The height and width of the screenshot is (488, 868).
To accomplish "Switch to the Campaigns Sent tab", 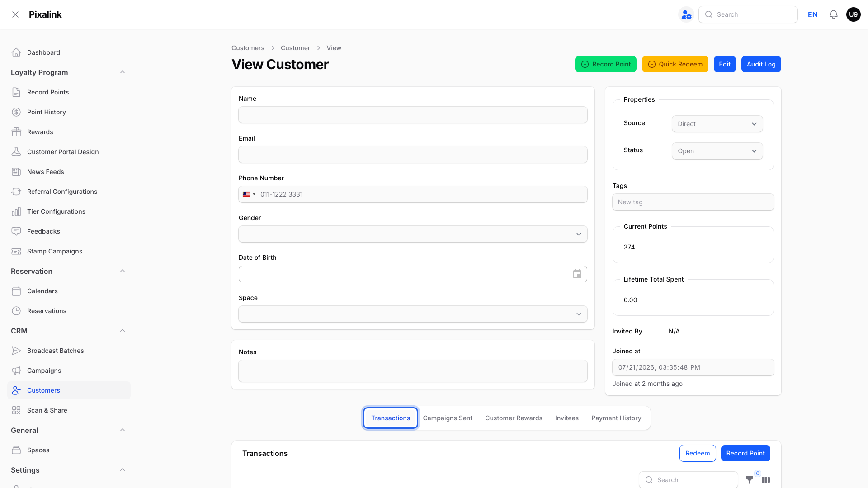I will (x=448, y=418).
